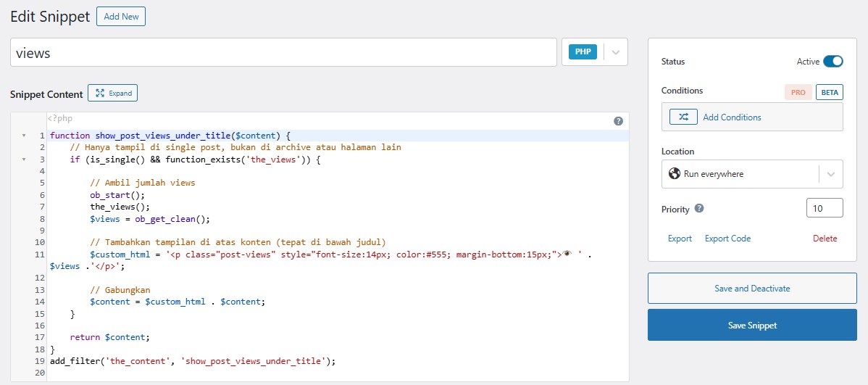Image resolution: width=868 pixels, height=385 pixels.
Task: Click the Priority number input field
Action: [824, 208]
